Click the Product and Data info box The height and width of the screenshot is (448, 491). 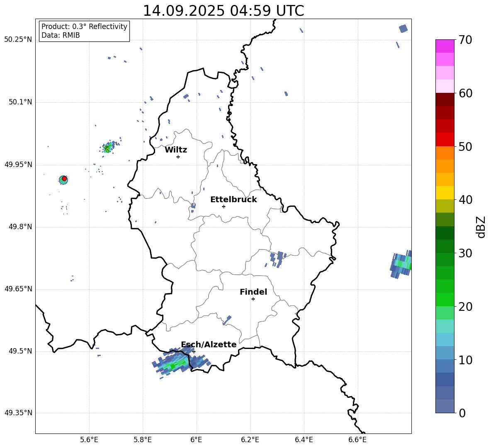[x=84, y=31]
